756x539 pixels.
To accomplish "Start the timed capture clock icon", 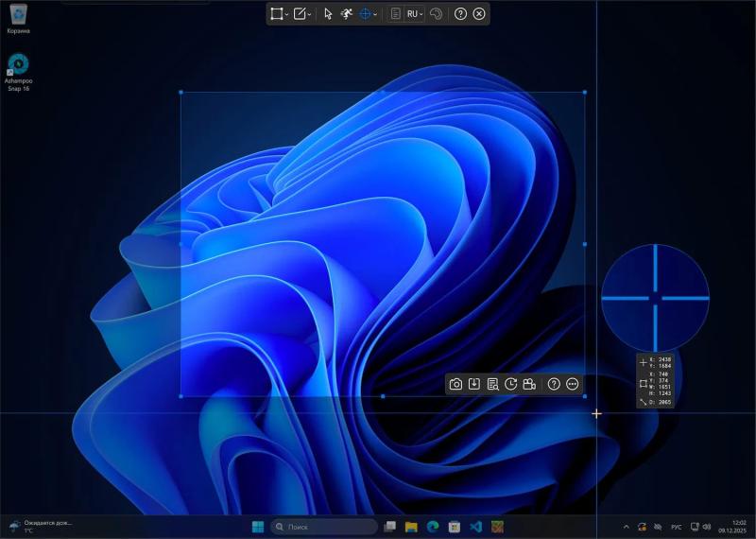I will click(511, 384).
